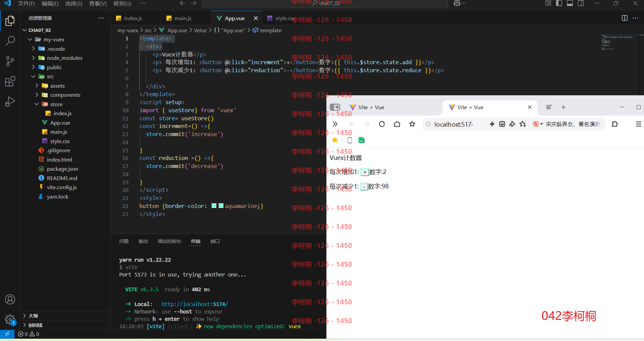This screenshot has width=644, height=341.
Task: Go back with the title bar arrow
Action: coord(182,3)
